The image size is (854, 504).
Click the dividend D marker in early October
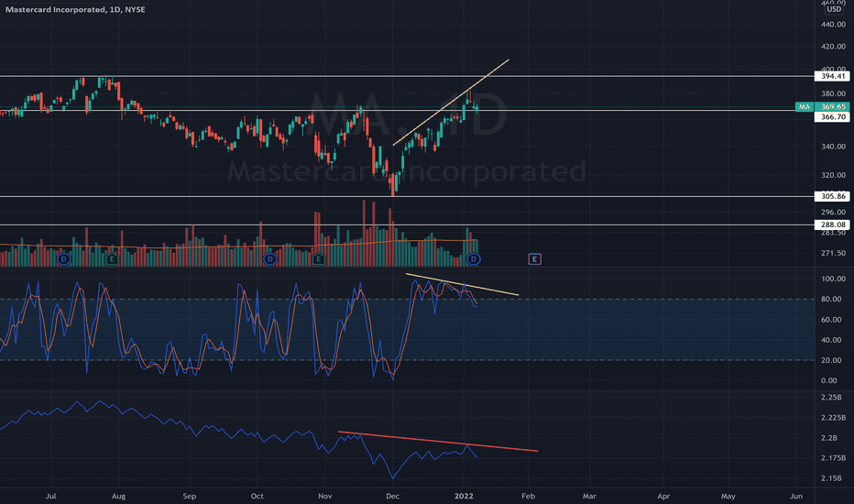[x=270, y=258]
